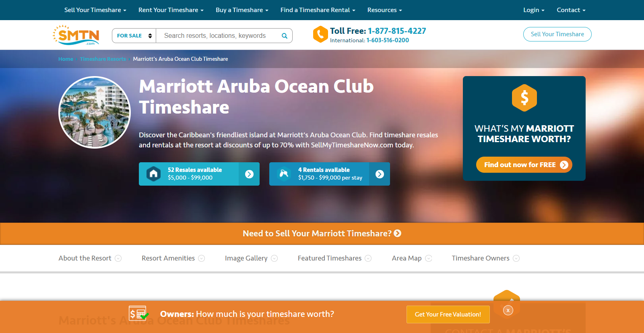Screen dimensions: 644x333
Task: Show the Area Map section
Action: pyautogui.click(x=412, y=258)
